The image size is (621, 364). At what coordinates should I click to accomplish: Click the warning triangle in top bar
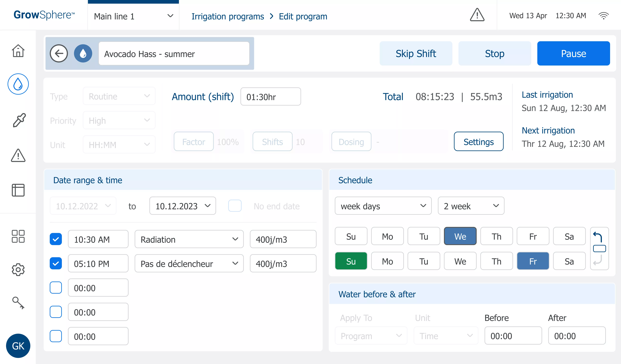pos(477,15)
